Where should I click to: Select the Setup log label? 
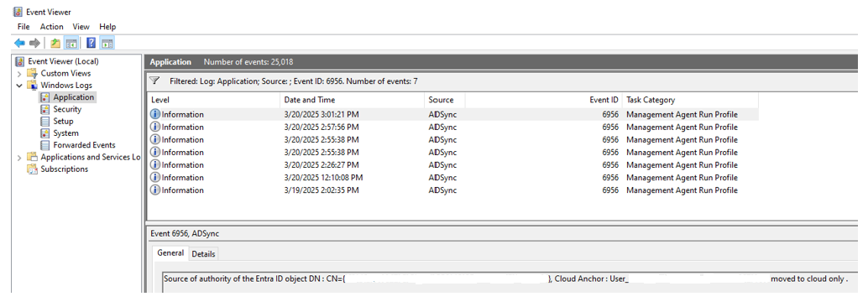click(63, 121)
